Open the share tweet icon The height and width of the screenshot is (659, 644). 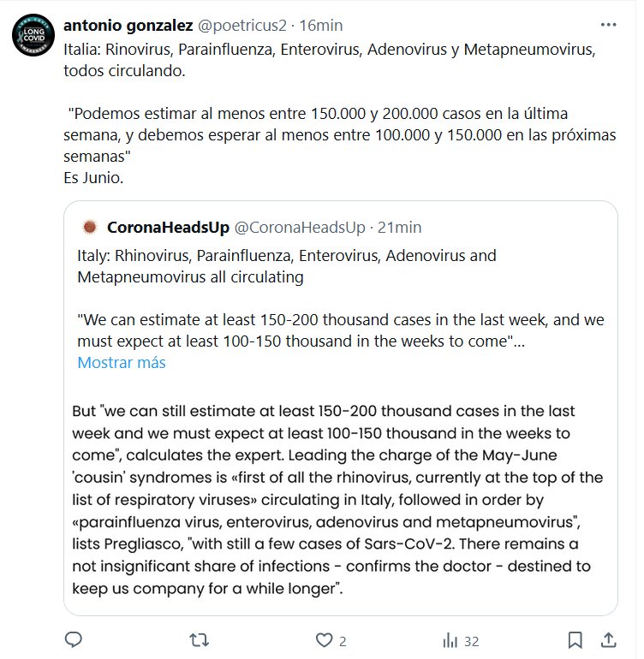click(x=608, y=640)
